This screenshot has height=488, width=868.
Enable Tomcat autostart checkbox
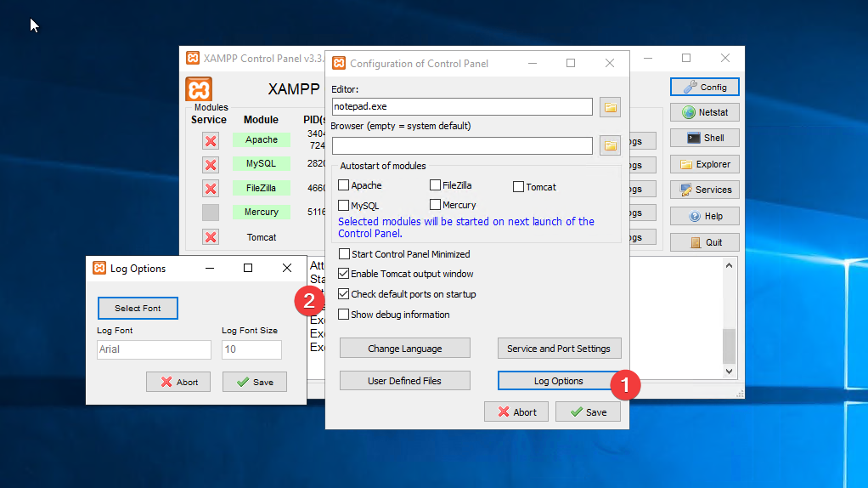518,187
